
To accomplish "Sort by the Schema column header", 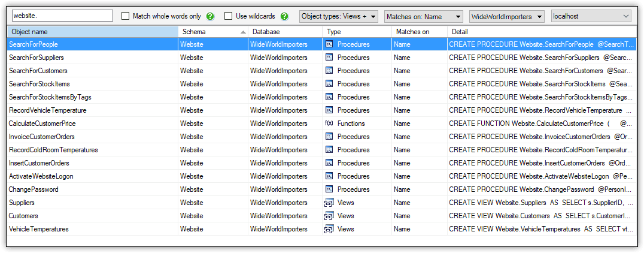I will [x=213, y=32].
